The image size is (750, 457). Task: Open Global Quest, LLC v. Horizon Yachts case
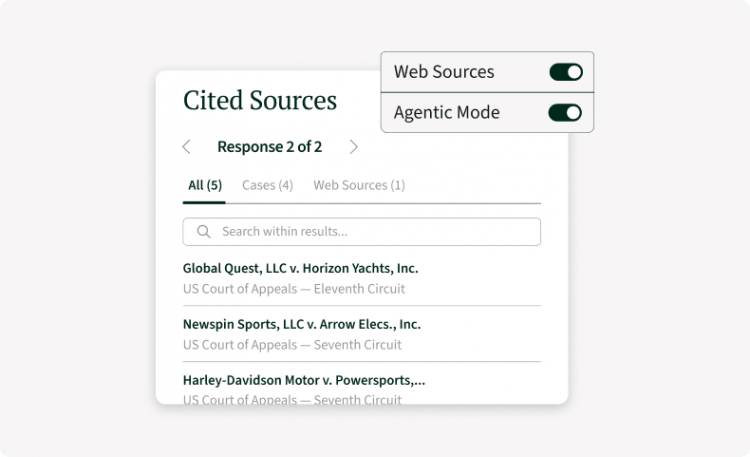point(300,268)
